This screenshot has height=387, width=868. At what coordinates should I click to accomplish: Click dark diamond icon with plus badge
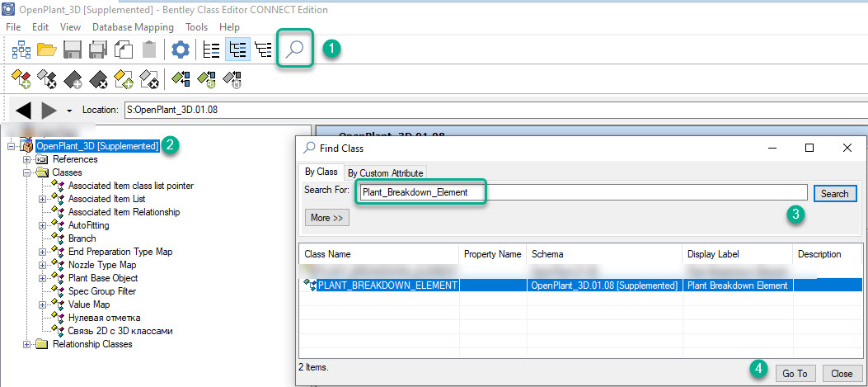pos(73,79)
